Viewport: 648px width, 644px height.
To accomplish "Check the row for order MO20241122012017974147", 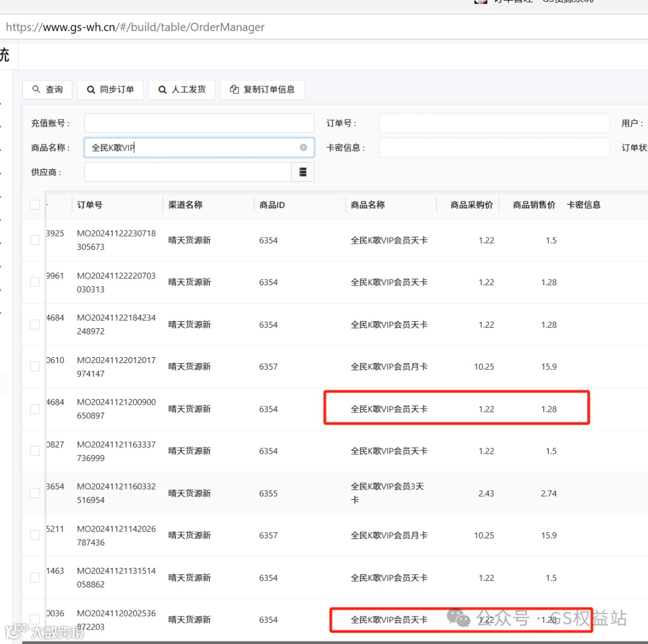I will click(x=35, y=367).
